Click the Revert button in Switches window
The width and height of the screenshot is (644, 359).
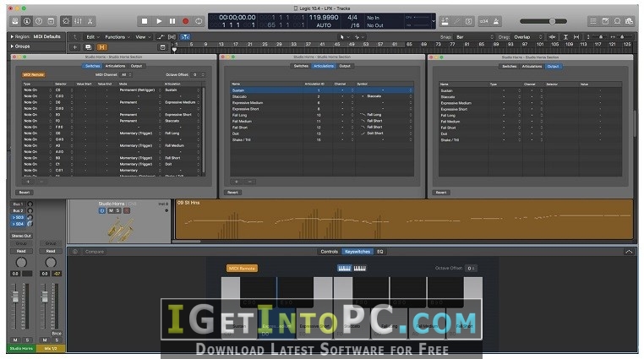click(25, 193)
